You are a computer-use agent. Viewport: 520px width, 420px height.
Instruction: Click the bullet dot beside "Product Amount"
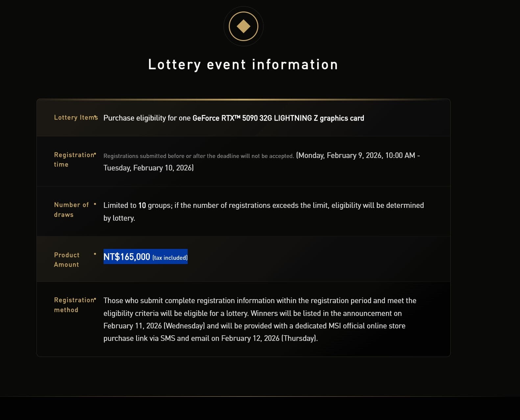95,254
